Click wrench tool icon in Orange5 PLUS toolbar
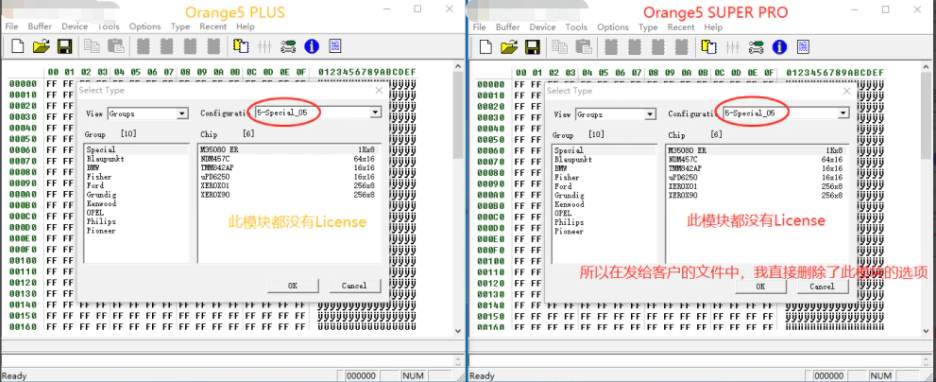 (288, 46)
